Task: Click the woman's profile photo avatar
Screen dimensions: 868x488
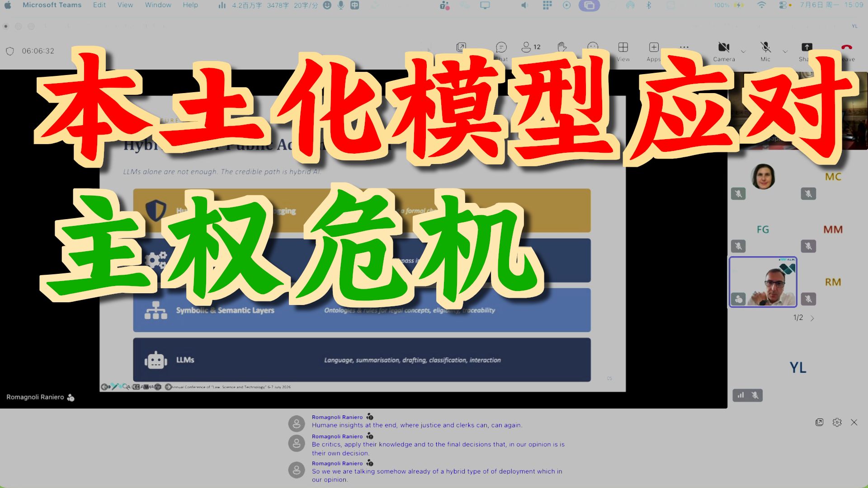Action: click(x=763, y=177)
